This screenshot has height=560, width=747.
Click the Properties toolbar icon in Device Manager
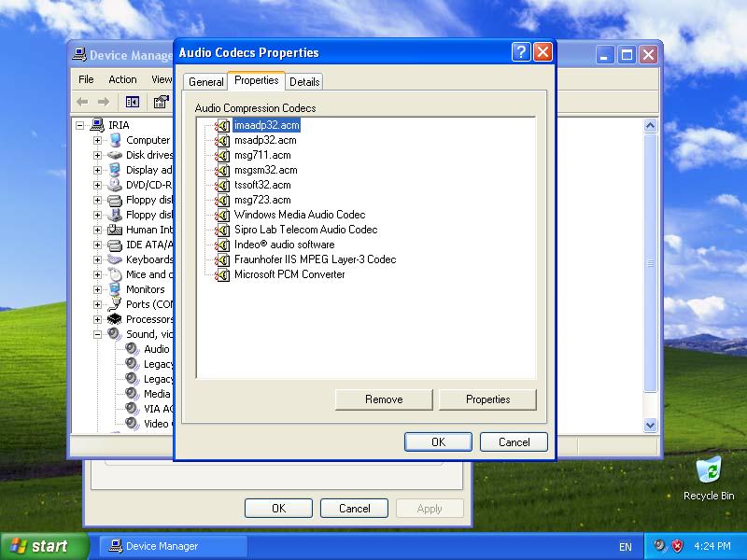point(162,102)
